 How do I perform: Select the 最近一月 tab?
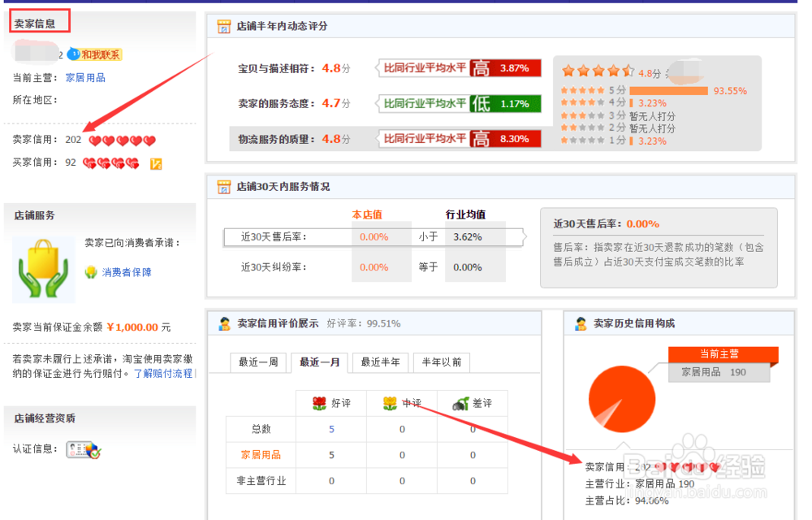[x=320, y=362]
